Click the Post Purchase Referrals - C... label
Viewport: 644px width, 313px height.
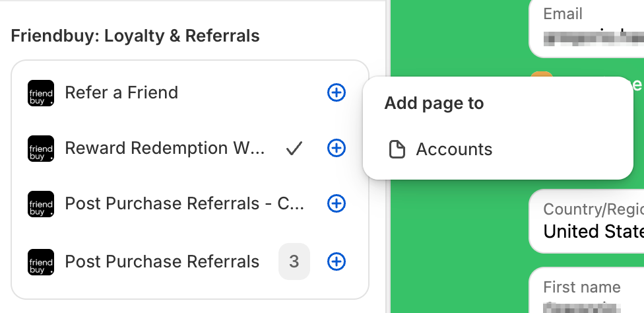pos(184,203)
